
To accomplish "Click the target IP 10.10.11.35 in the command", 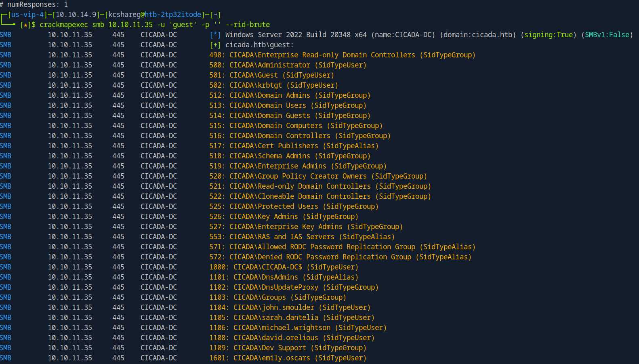I will [x=130, y=25].
